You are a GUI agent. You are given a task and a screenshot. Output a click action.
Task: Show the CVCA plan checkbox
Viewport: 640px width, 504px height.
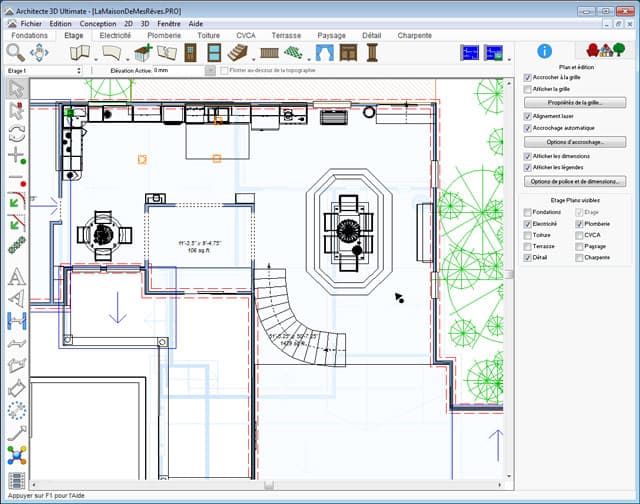579,235
